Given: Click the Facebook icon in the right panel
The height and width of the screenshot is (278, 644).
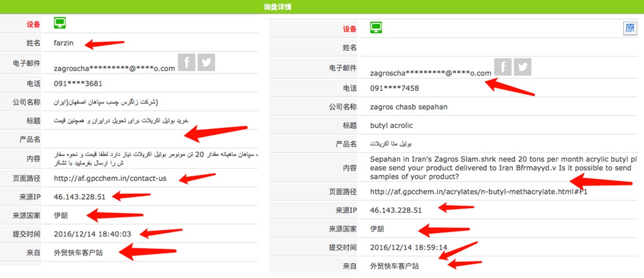Looking at the screenshot, I should coord(503,67).
